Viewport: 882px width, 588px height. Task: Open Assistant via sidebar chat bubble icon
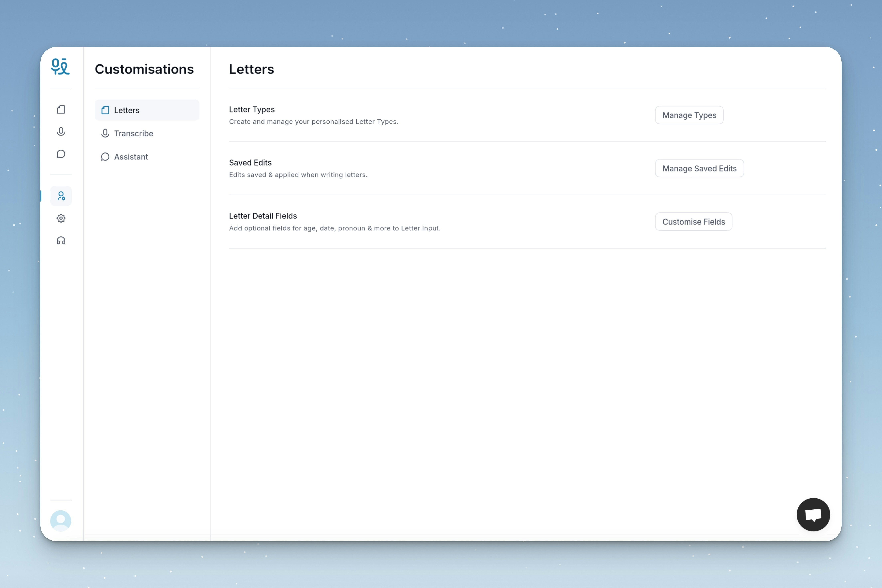click(x=61, y=154)
